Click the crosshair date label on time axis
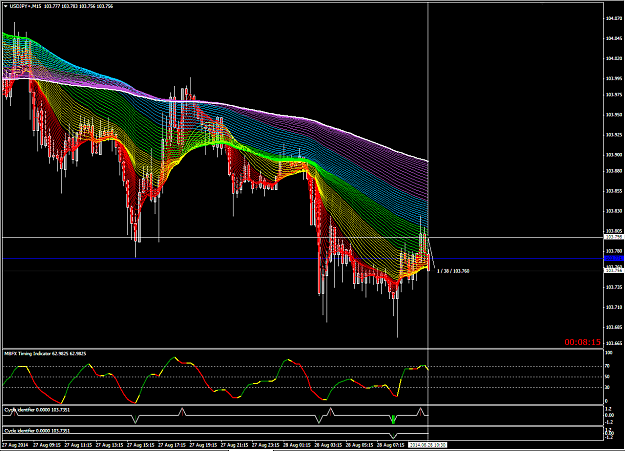Screen dimensions: 625x451 click(x=428, y=445)
